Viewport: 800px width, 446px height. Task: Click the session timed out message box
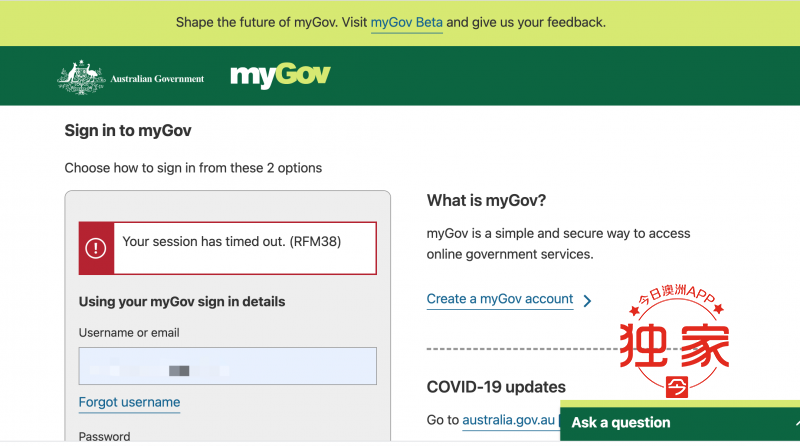coord(228,248)
